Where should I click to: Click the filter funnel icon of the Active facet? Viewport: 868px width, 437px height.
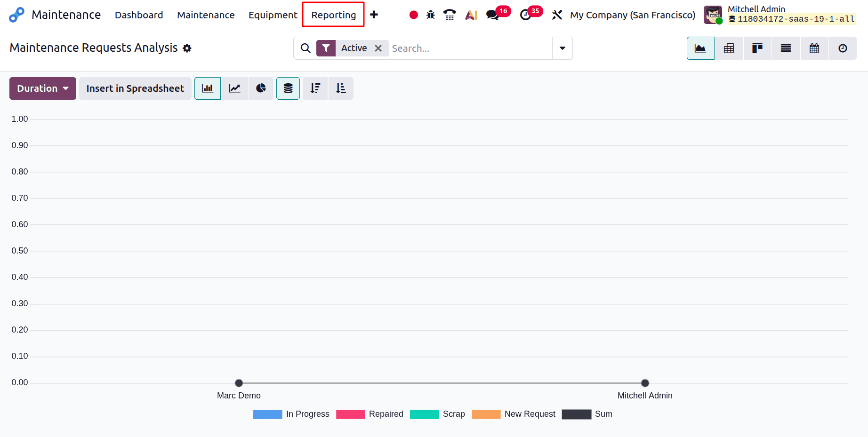click(326, 48)
